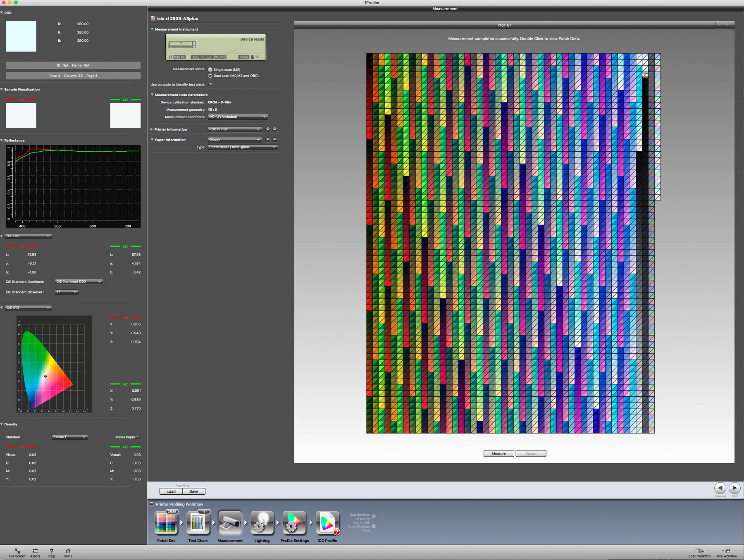The image size is (744, 560).
Task: Load page data
Action: click(171, 491)
